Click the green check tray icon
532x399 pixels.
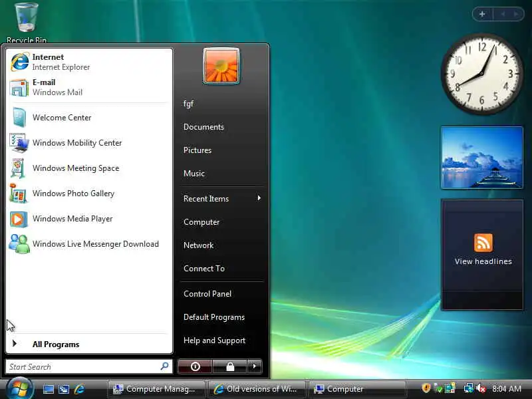click(x=439, y=389)
